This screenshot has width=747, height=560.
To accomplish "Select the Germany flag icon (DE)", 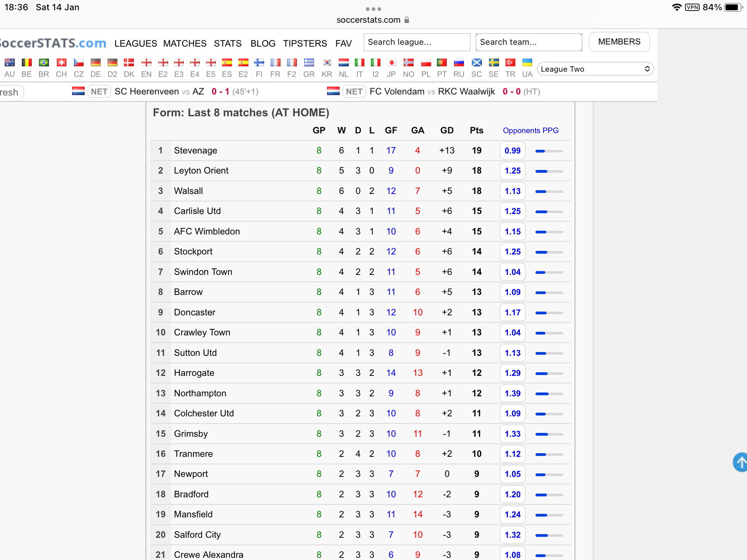I will click(x=96, y=63).
